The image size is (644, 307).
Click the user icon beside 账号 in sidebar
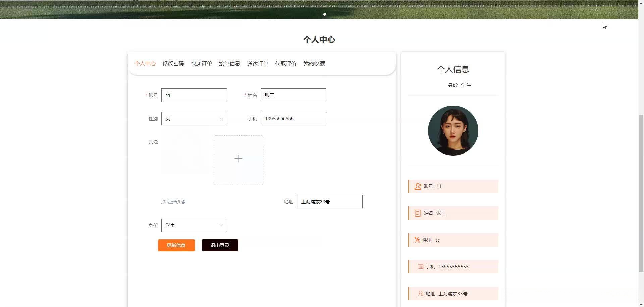click(418, 186)
